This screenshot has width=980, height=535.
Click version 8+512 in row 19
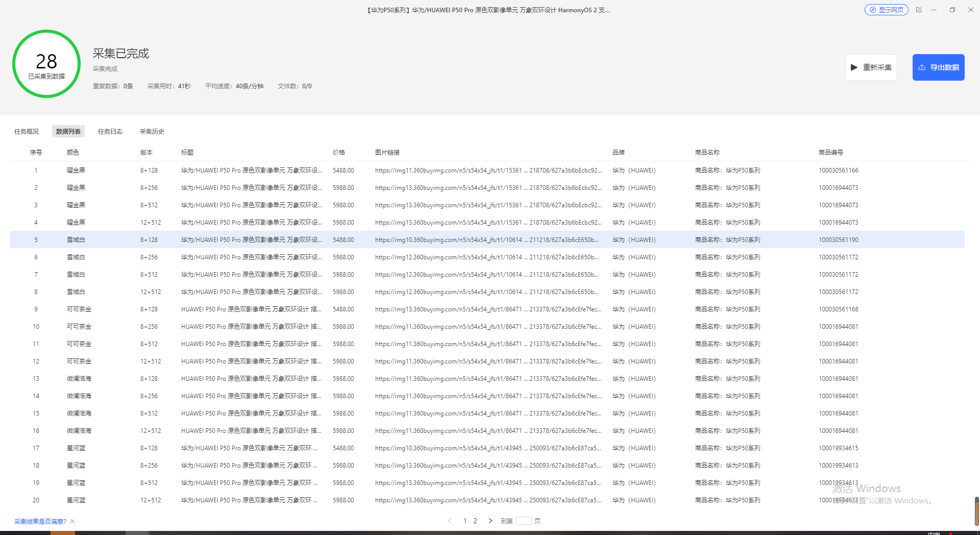pyautogui.click(x=149, y=483)
